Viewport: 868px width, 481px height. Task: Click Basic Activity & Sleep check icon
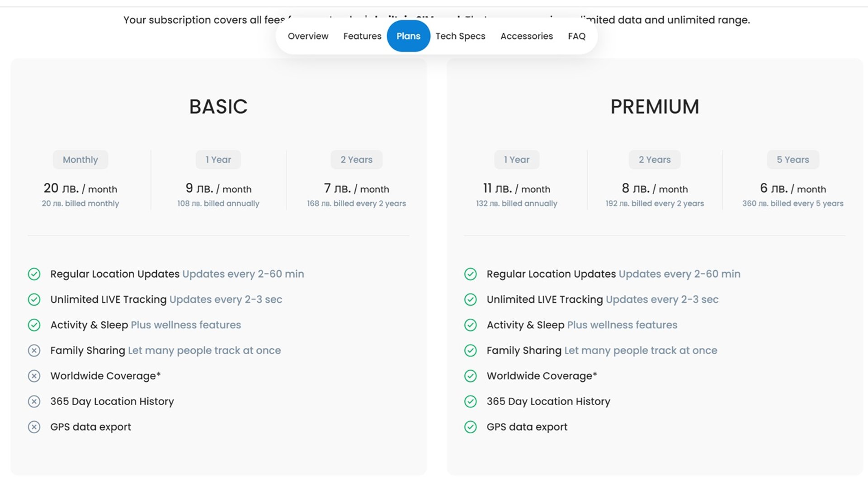click(34, 325)
